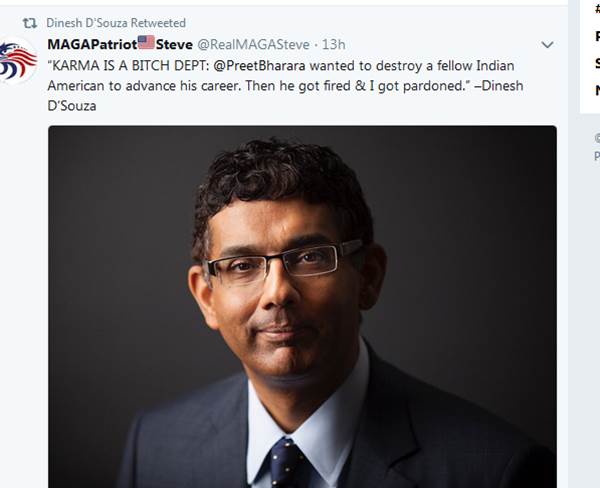Image resolution: width=600 pixels, height=488 pixels.
Task: Open the blue P footer link
Action: point(597,155)
